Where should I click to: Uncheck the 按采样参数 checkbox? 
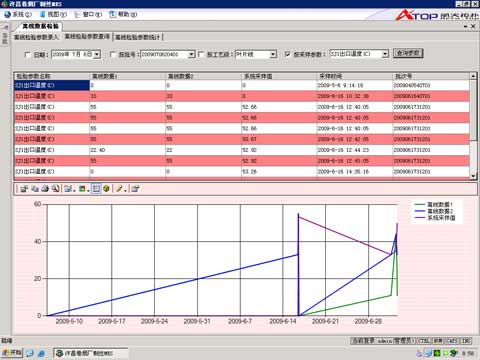[288, 54]
